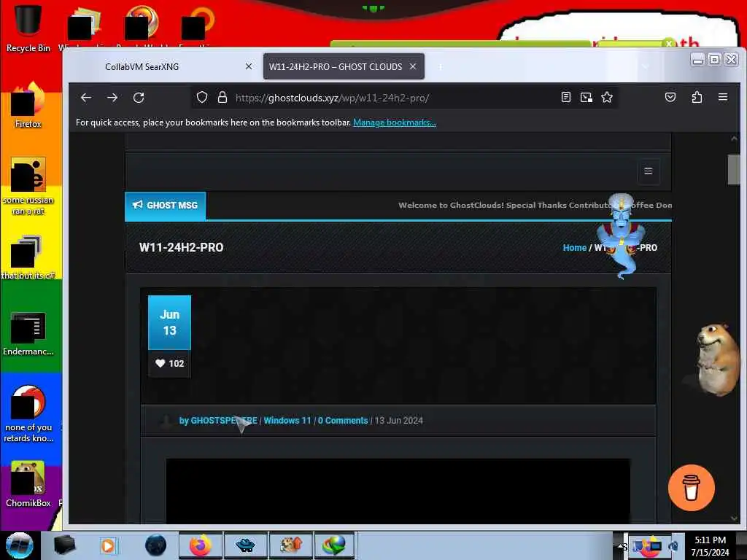Image resolution: width=747 pixels, height=560 pixels.
Task: Toggle reader view icon in address bar
Action: coord(566,97)
